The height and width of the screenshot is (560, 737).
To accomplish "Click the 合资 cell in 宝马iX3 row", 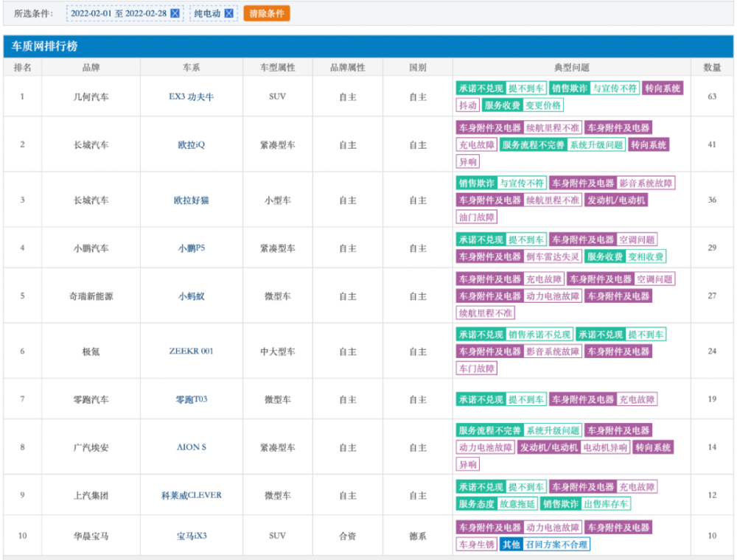I will (347, 536).
